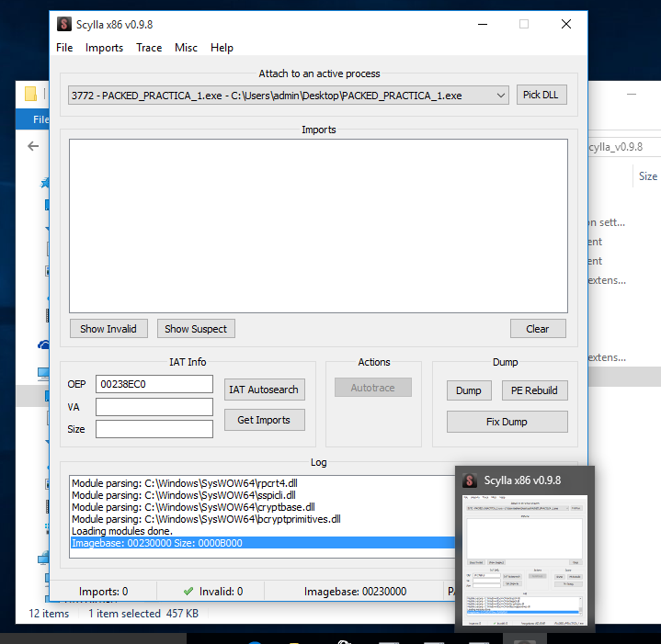Open the Misc menu

pos(186,48)
